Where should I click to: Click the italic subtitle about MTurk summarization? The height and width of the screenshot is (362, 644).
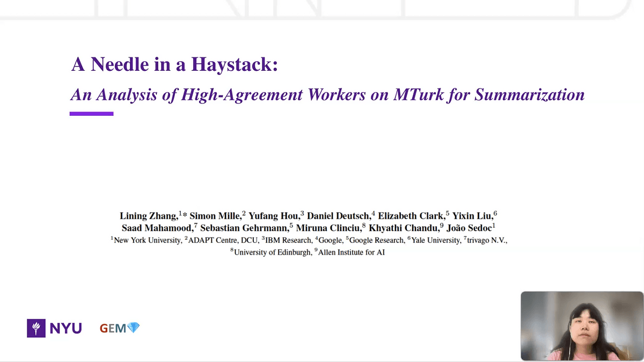click(327, 95)
